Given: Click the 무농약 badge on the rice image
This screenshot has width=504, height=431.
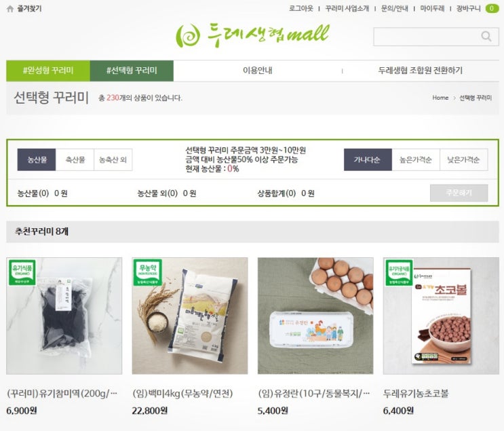Looking at the screenshot, I should click(147, 273).
